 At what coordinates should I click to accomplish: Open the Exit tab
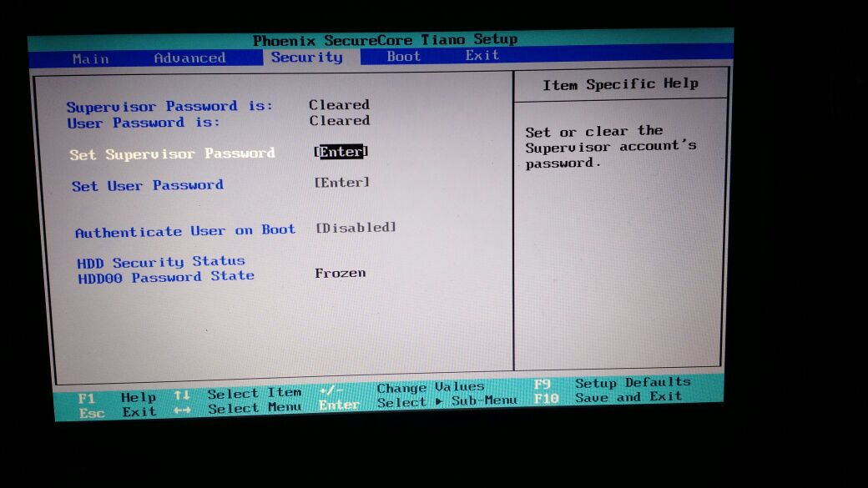[482, 55]
